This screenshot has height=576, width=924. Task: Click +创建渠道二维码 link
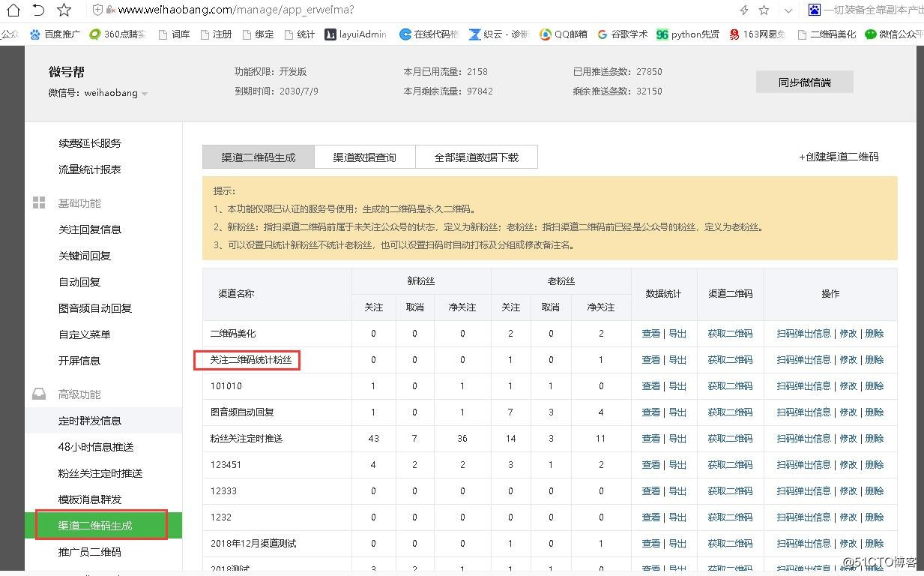click(x=839, y=157)
